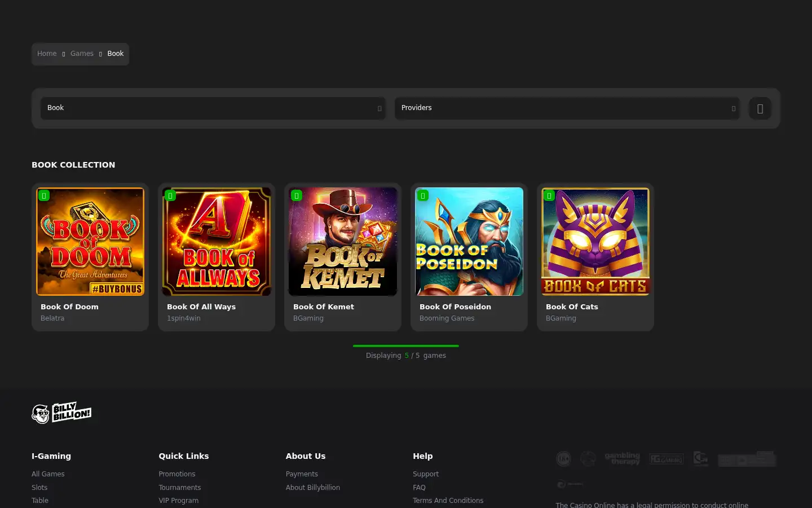Image resolution: width=812 pixels, height=508 pixels.
Task: Click the Book Of Cats title
Action: (x=572, y=307)
